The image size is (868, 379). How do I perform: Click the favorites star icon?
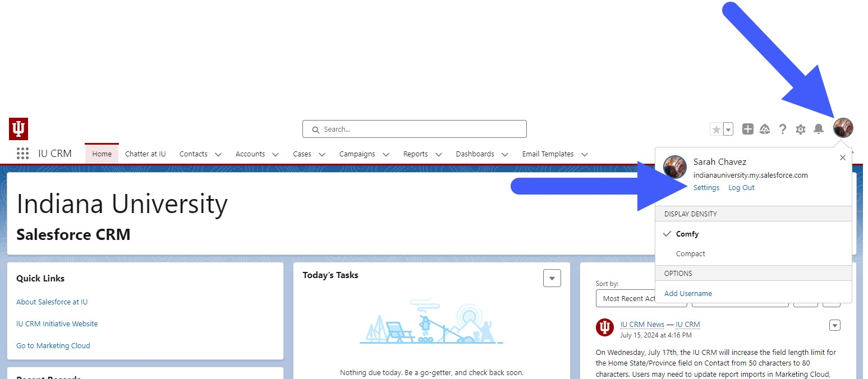tap(717, 130)
